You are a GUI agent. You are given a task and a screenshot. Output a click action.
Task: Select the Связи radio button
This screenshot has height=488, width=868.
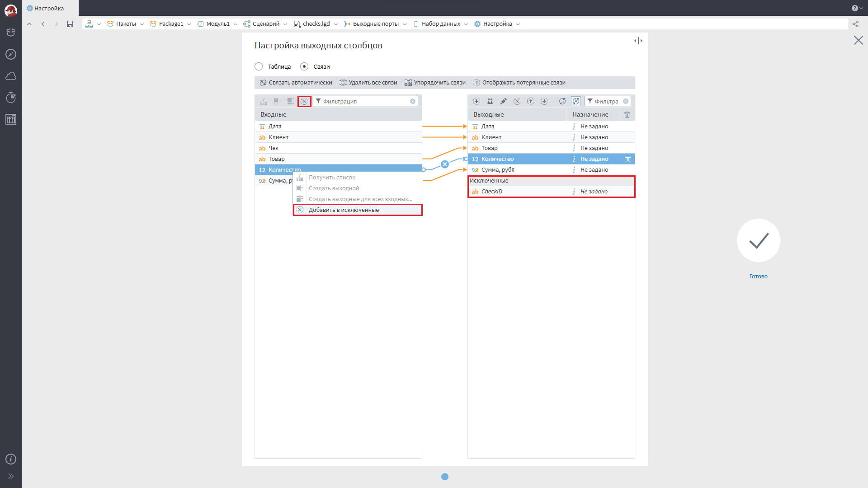tap(304, 66)
